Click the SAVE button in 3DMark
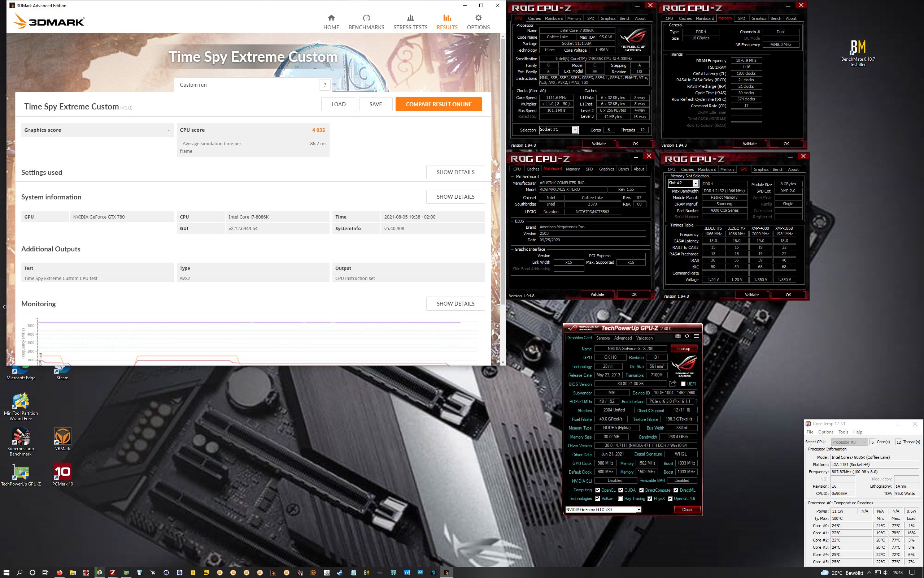Screen dimensions: 924x578 coord(376,104)
